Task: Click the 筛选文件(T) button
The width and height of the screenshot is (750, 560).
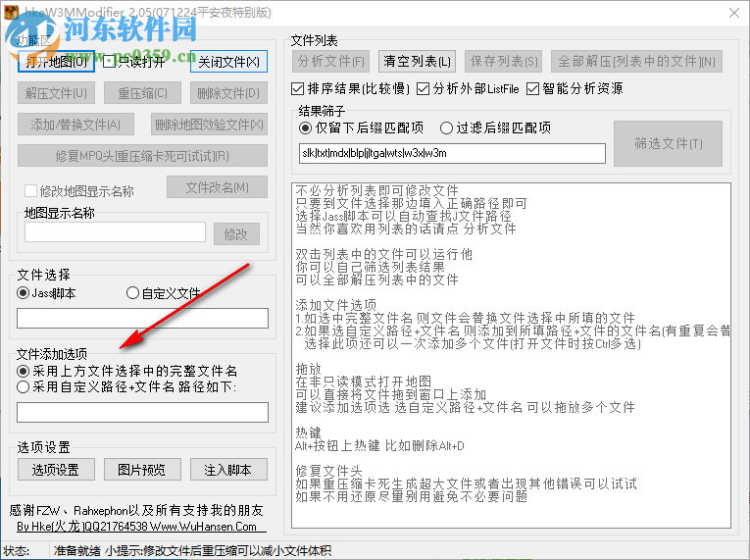Action: pos(669,143)
